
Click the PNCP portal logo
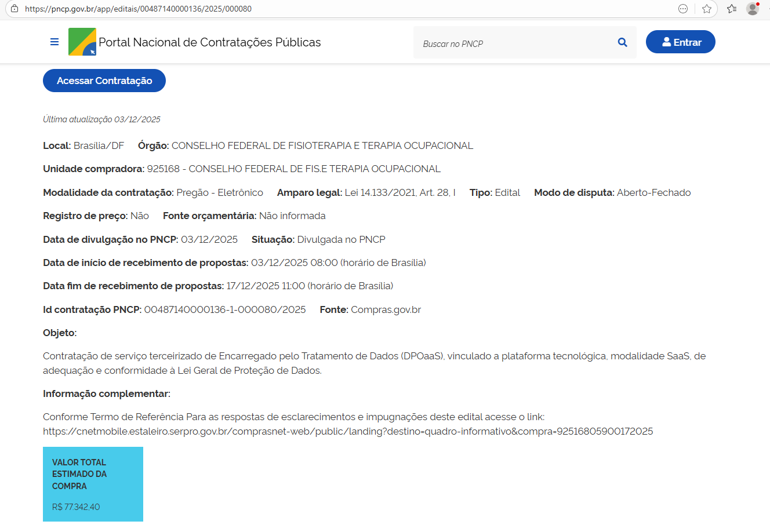[82, 42]
